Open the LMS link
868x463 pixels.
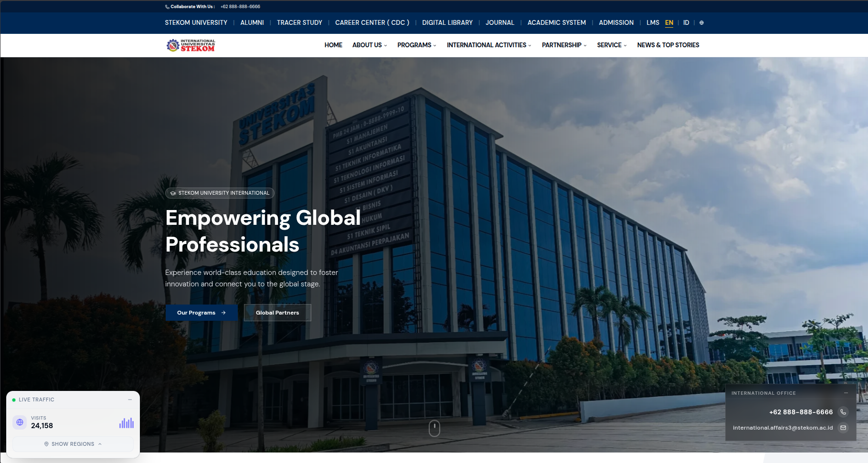coord(653,22)
